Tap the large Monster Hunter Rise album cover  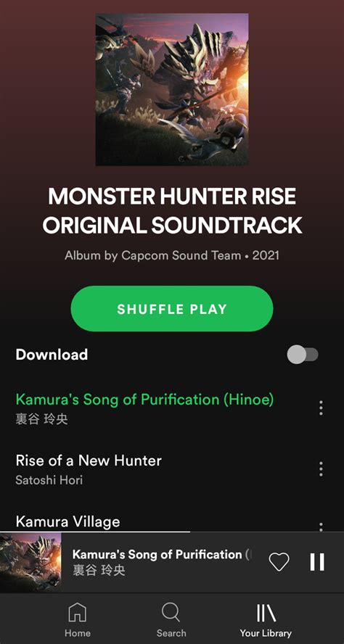point(172,89)
